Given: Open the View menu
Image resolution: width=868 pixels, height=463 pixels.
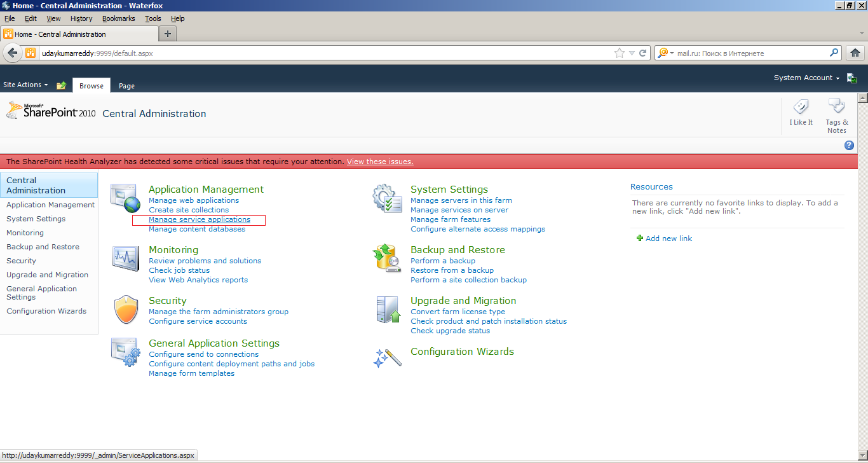Looking at the screenshot, I should (x=53, y=18).
